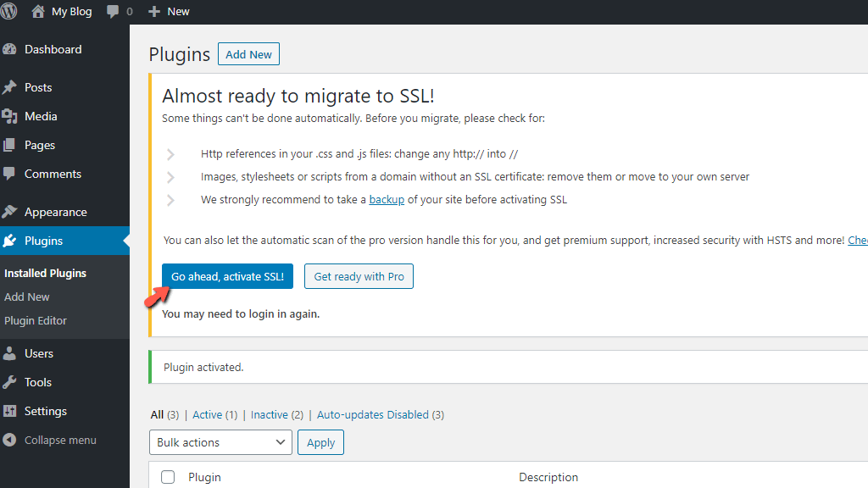The image size is (868, 488).
Task: Expand the backup recommendation chevron
Action: coord(170,199)
